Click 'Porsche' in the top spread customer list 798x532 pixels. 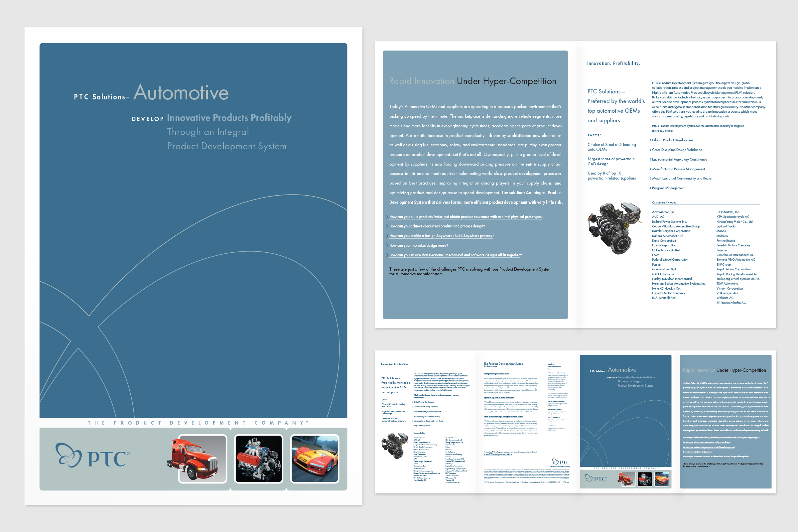pos(721,250)
